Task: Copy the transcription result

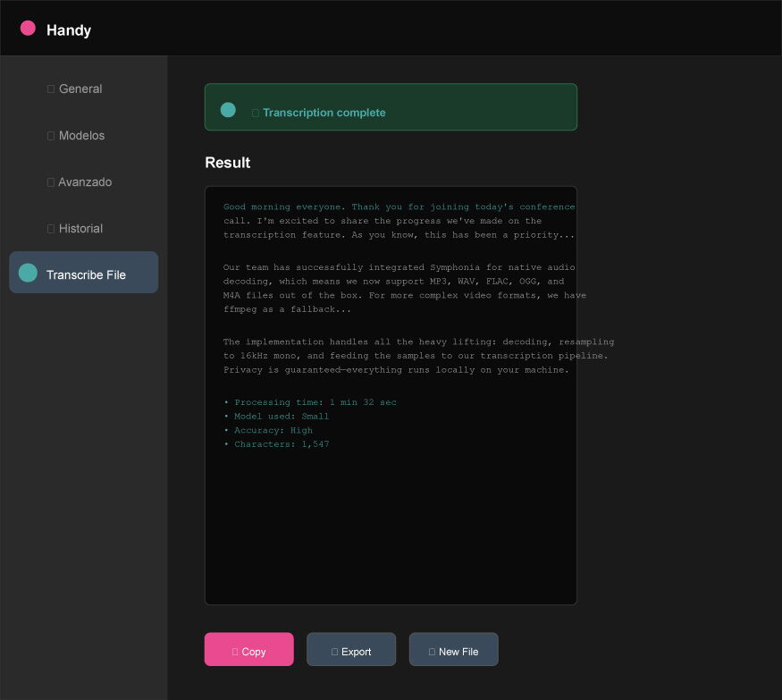Action: tap(248, 649)
